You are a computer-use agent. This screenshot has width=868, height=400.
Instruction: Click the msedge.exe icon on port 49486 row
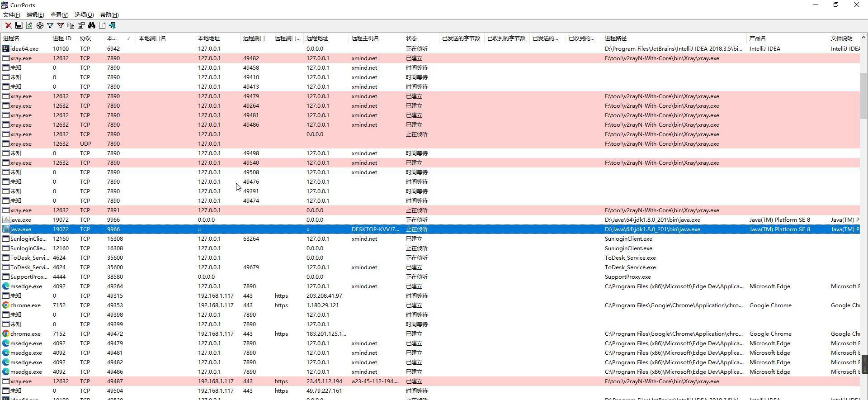6,371
